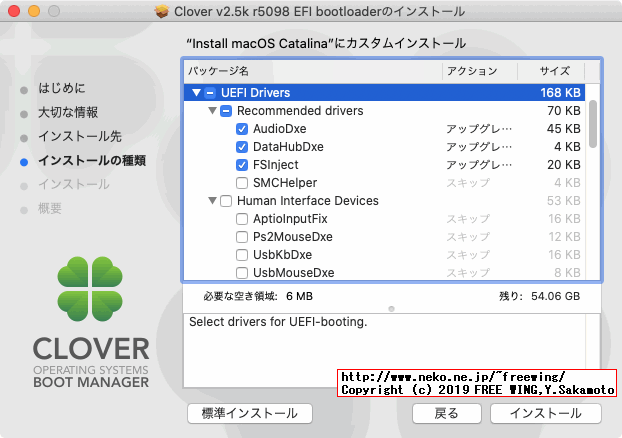The width and height of the screenshot is (622, 438).
Task: Click the split pane divider handle dot
Action: pos(392,309)
